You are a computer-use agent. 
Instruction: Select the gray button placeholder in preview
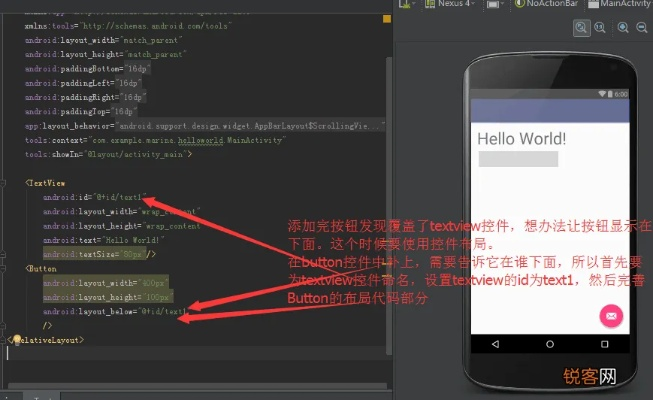(x=517, y=159)
